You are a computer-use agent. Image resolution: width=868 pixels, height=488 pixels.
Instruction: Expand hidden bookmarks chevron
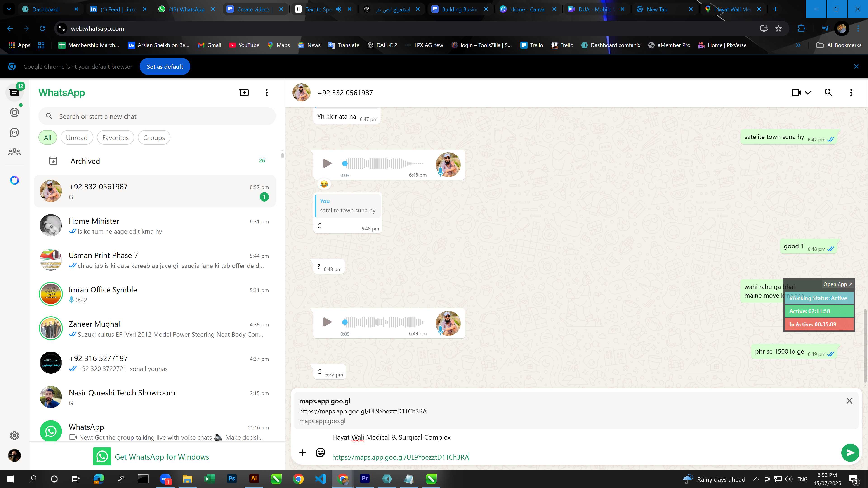[798, 45]
